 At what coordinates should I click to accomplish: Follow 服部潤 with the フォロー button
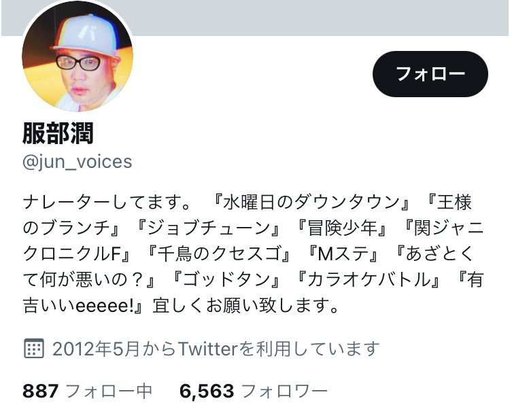pos(430,74)
